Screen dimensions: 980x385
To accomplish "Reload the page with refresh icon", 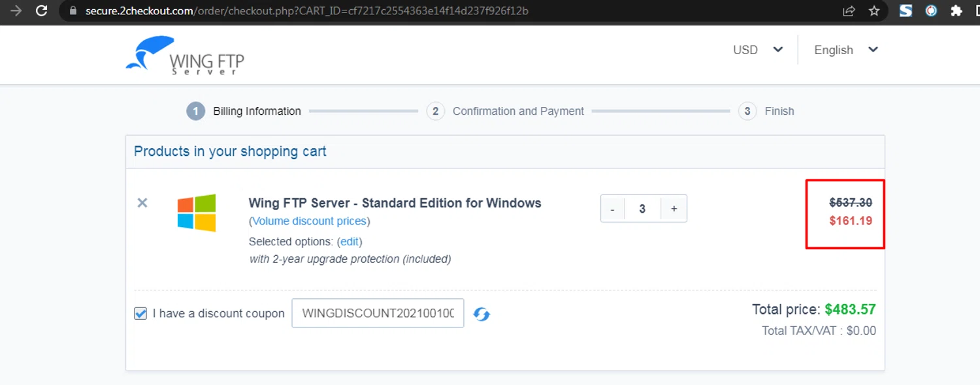I will pos(42,11).
